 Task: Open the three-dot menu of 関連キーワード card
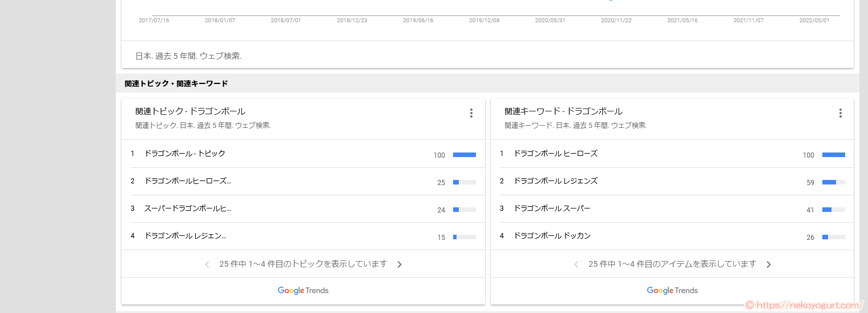point(840,113)
